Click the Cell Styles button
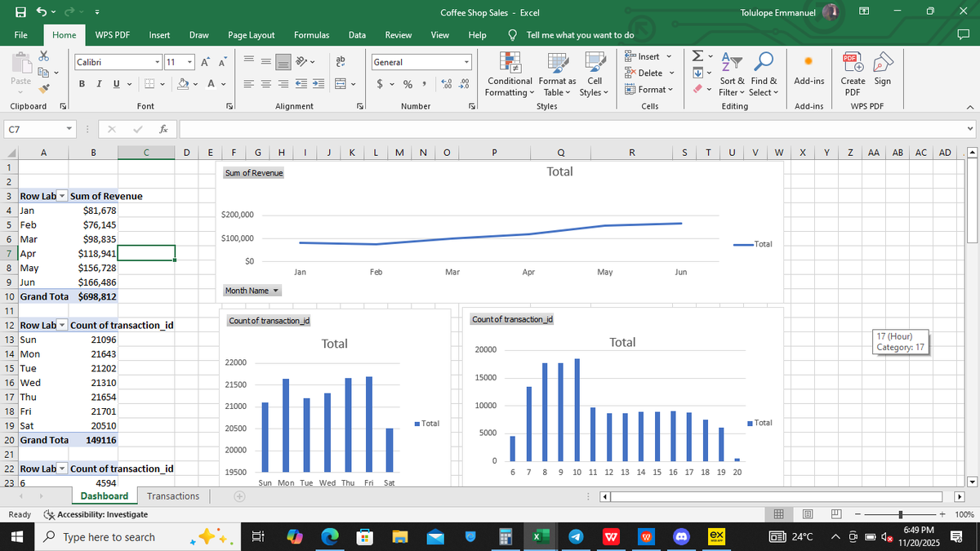Image resolution: width=980 pixels, height=551 pixels. pyautogui.click(x=595, y=74)
